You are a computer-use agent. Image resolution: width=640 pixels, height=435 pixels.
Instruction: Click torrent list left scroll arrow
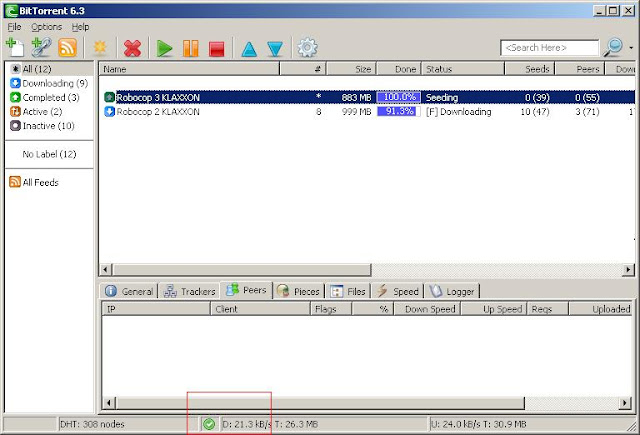click(x=106, y=270)
